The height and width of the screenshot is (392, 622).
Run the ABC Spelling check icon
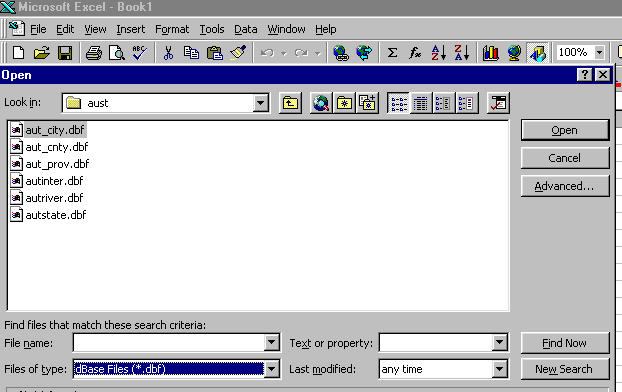coord(140,52)
